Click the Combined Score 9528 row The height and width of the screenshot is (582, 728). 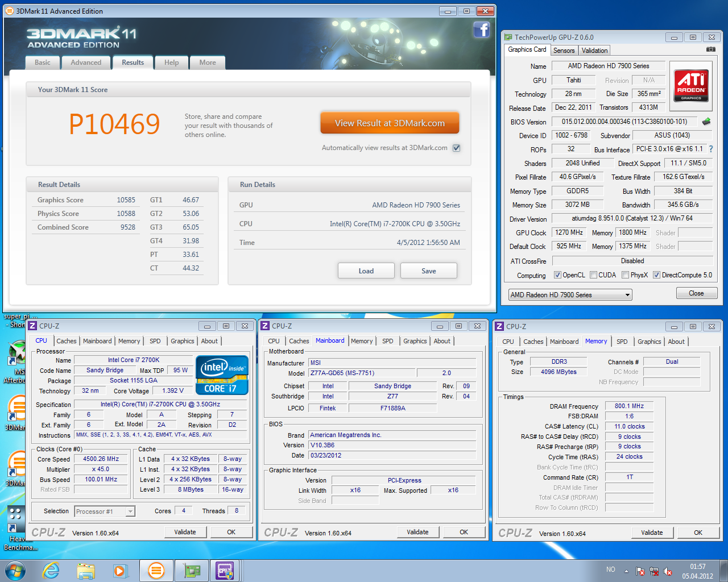pyautogui.click(x=86, y=227)
